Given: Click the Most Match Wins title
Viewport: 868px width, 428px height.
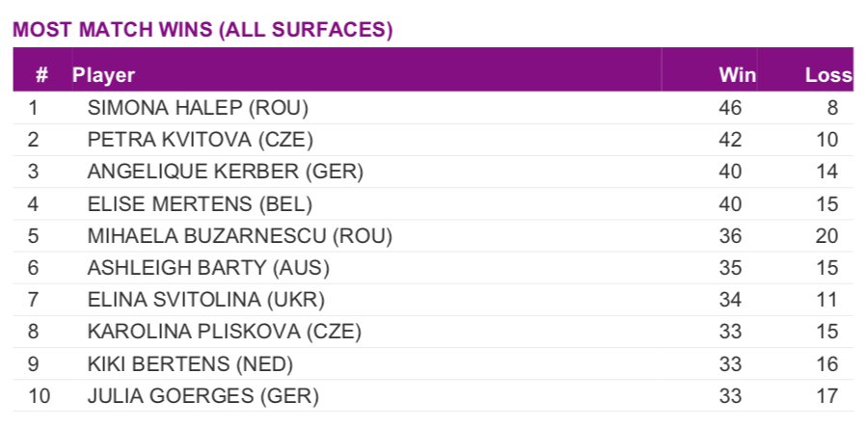Looking at the screenshot, I should point(203,31).
